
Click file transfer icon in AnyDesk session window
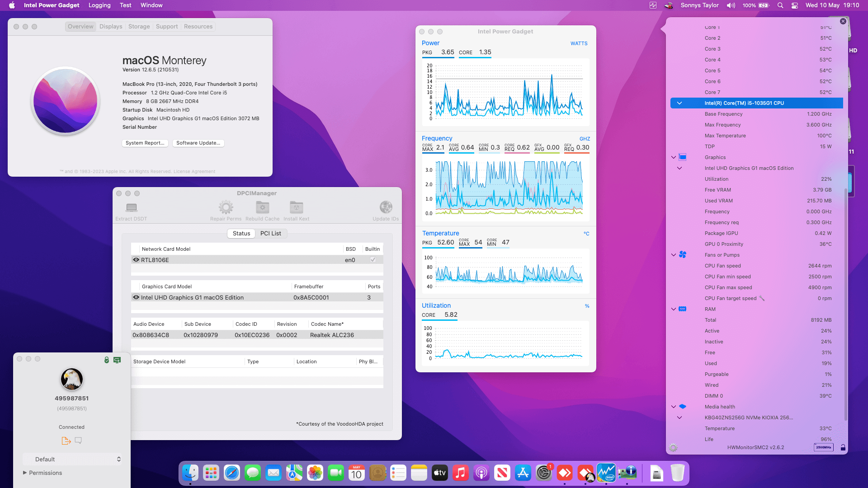coord(66,441)
